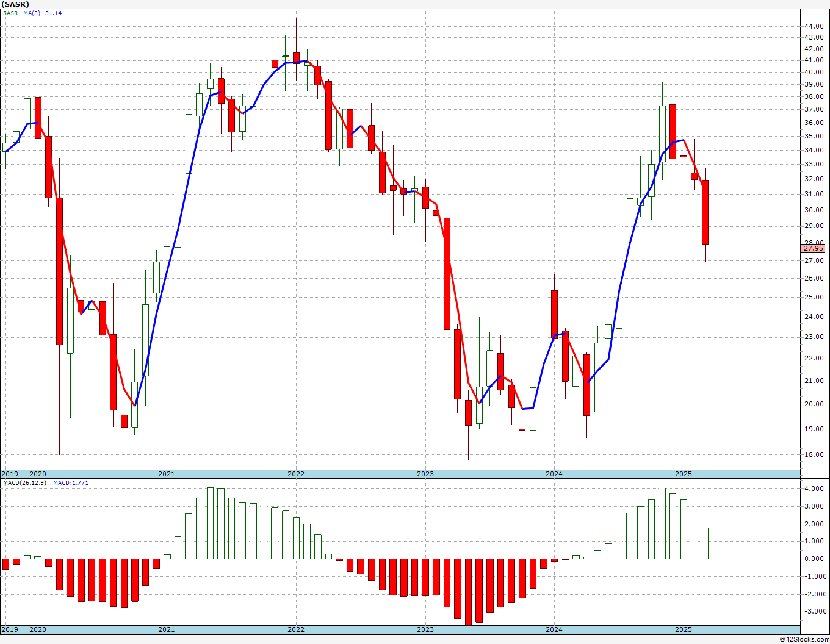Click the 36.00 price axis label
Image resolution: width=830 pixels, height=644 pixels.
815,123
